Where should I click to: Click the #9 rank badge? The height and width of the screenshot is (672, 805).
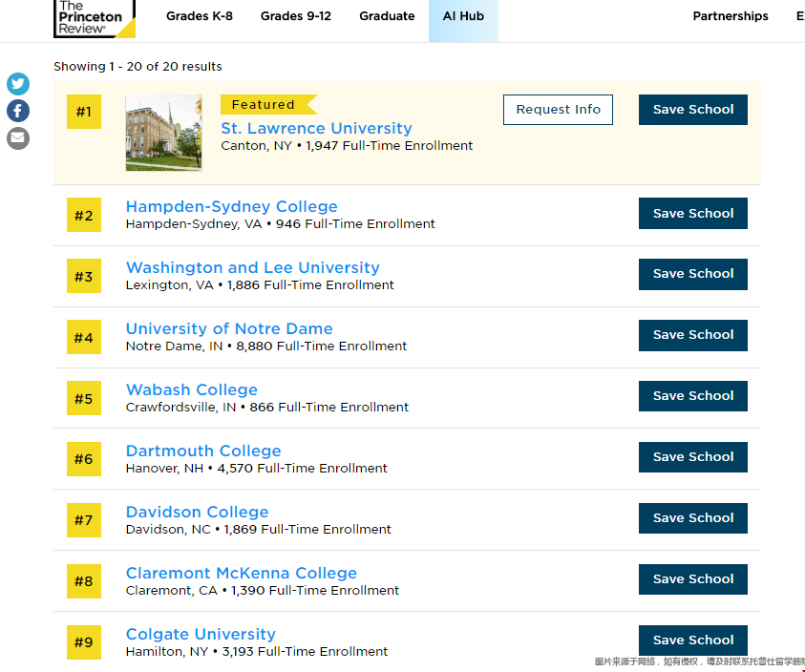click(x=84, y=642)
